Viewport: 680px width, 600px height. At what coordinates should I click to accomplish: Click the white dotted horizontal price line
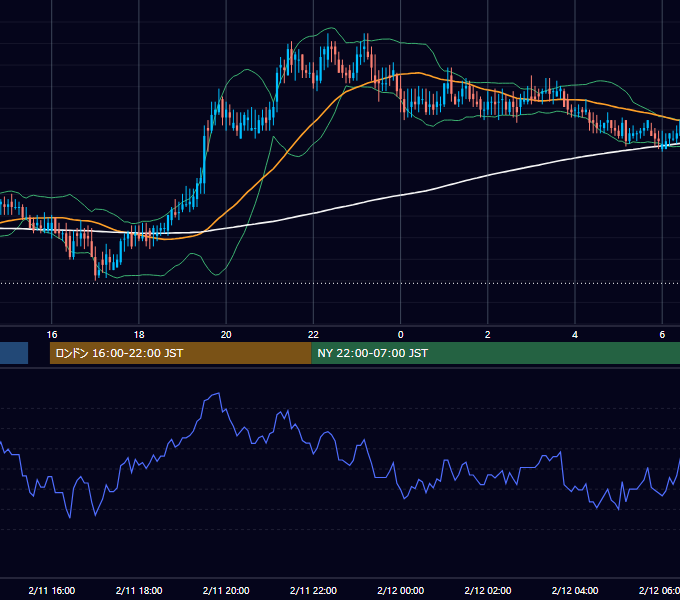(x=340, y=284)
